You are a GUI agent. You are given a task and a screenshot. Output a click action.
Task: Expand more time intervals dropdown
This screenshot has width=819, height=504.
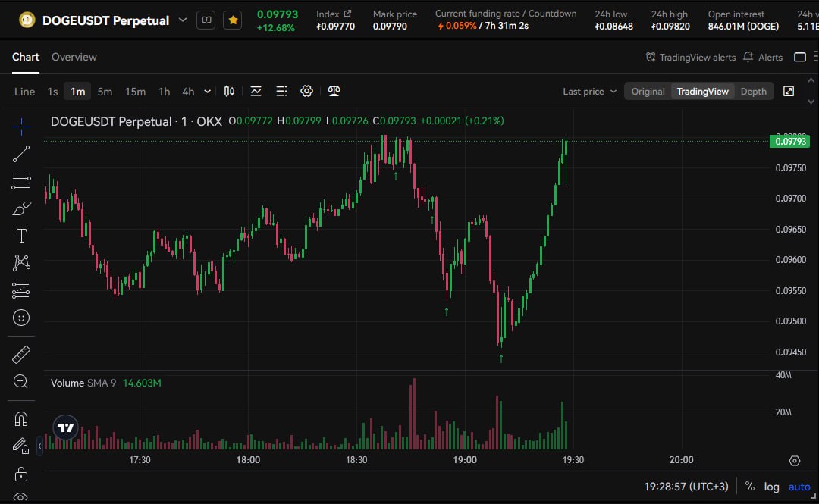(207, 92)
